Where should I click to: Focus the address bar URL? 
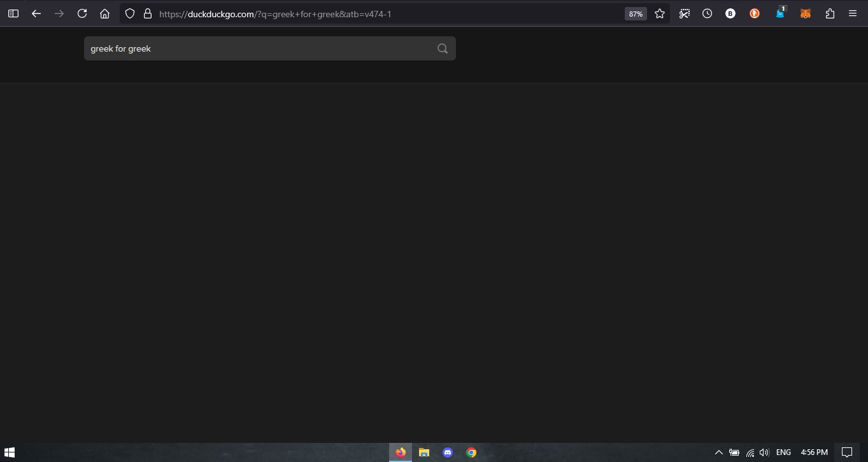(275, 14)
